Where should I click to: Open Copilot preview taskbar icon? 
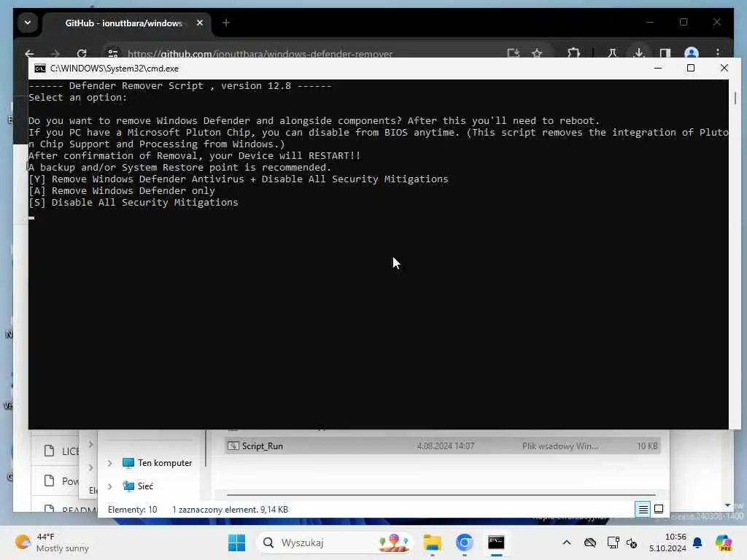click(x=723, y=542)
